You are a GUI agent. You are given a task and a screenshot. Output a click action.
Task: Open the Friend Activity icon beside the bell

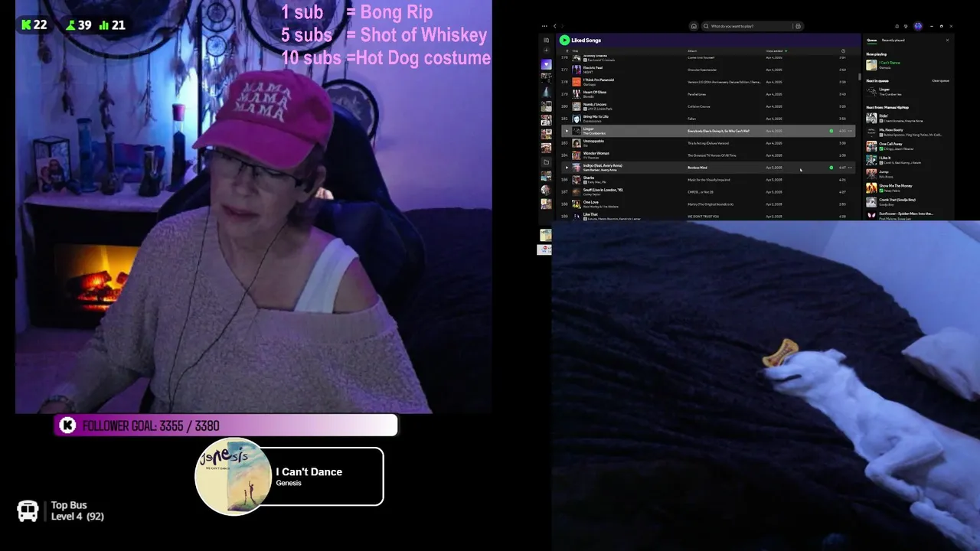click(x=906, y=26)
